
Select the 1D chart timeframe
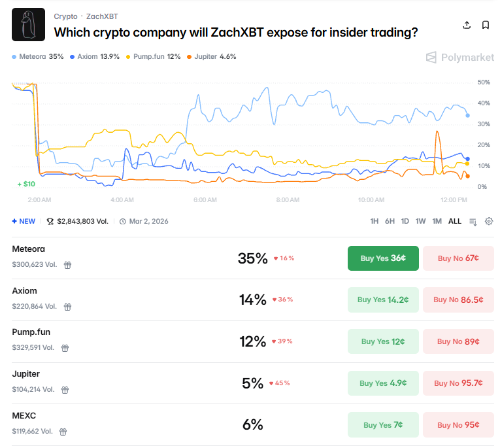coord(405,221)
